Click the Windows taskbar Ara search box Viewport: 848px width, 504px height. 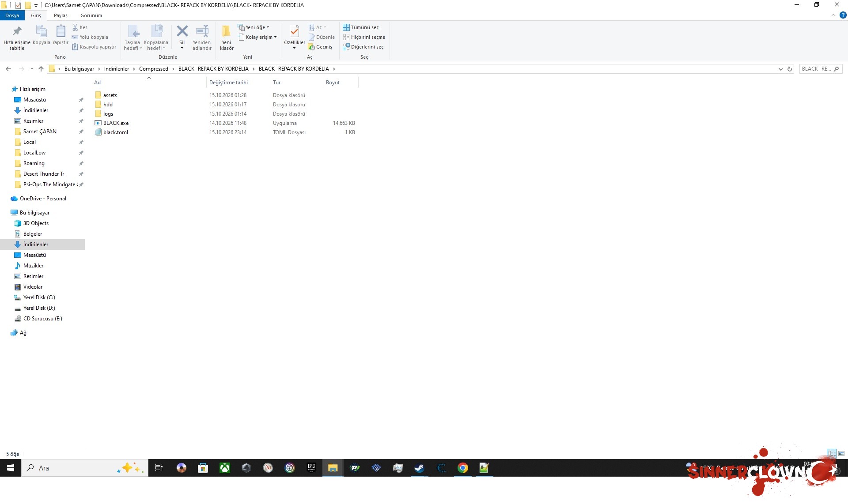(85, 468)
